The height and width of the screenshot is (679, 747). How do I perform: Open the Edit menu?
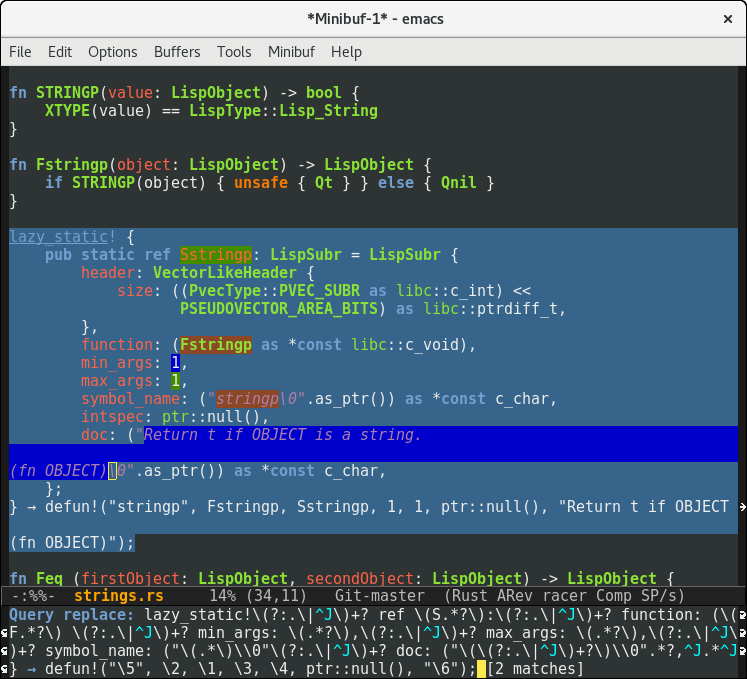point(60,52)
